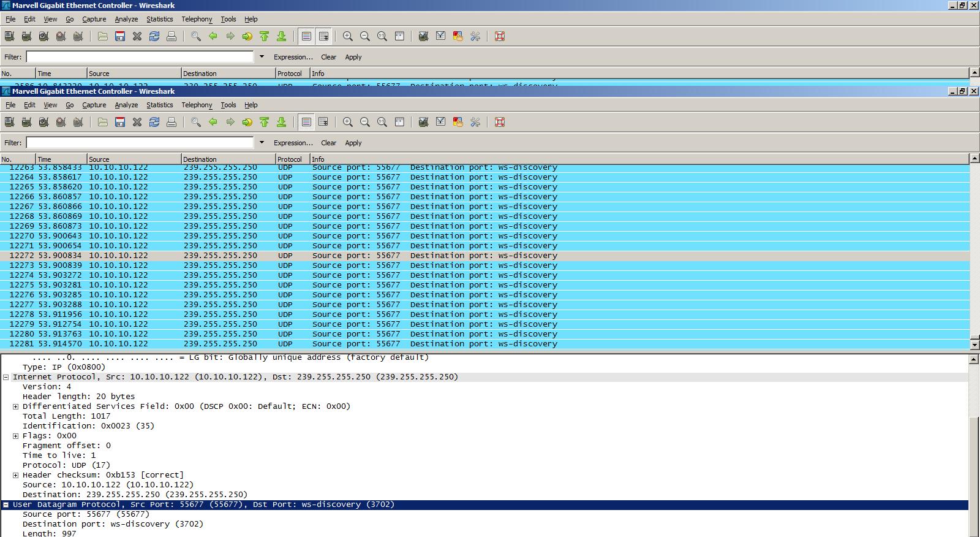Viewport: 980px width, 537px height.
Task: Open Telephony menu in the upper window
Action: click(197, 19)
